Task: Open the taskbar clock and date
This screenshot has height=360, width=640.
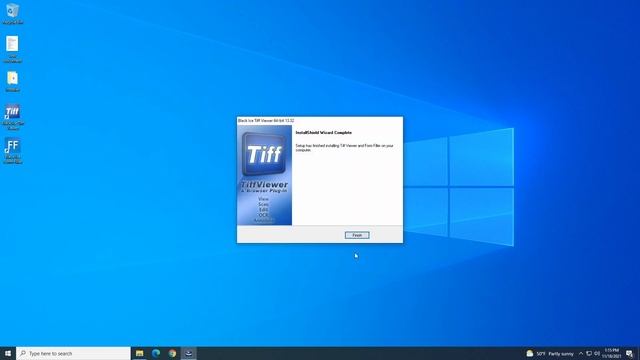Action: (x=611, y=353)
